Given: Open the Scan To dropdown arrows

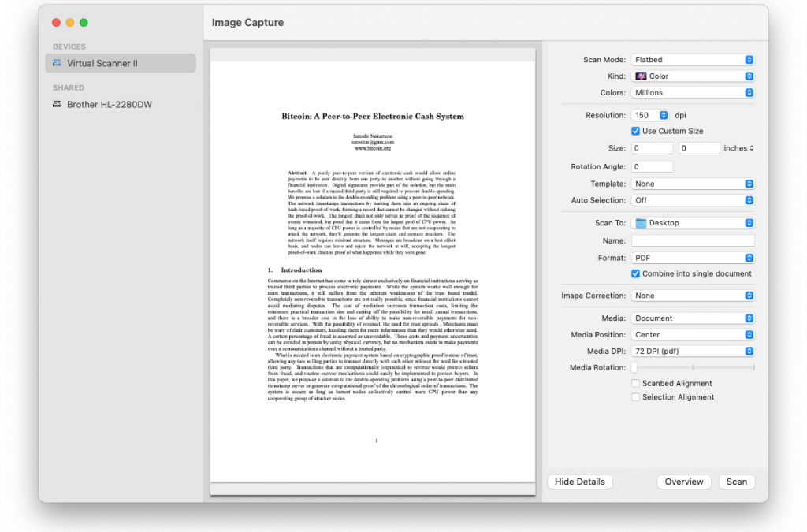Looking at the screenshot, I should coord(749,223).
